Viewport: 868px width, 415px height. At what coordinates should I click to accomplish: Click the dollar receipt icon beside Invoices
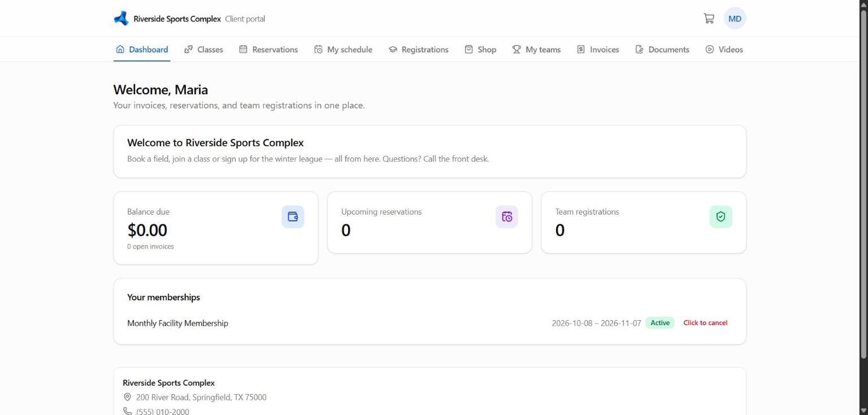click(581, 50)
